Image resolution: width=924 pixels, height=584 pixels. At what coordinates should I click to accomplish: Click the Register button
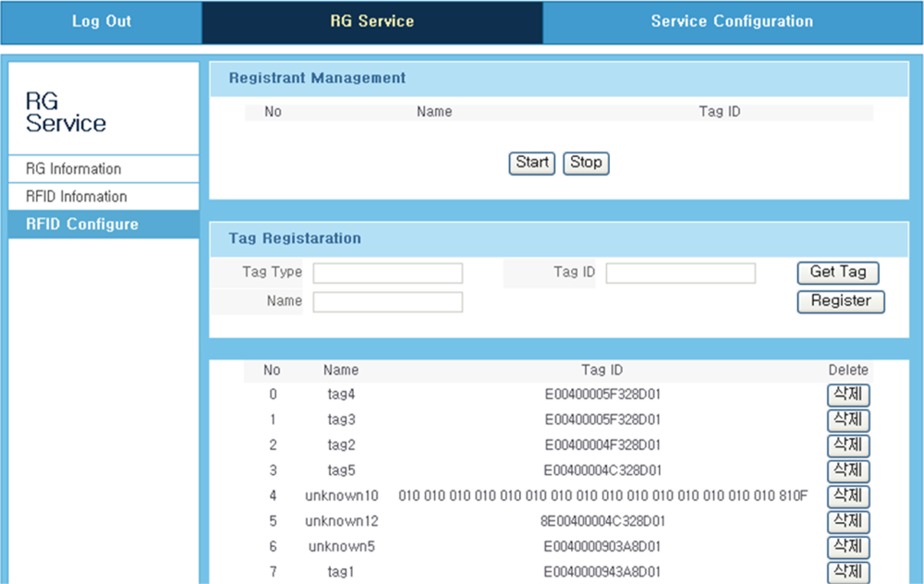pos(841,302)
